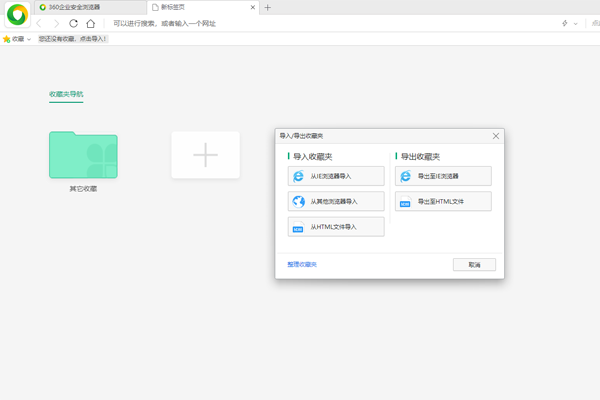This screenshot has width=600, height=400.
Task: Click 从IE浏览器导入 button
Action: click(x=336, y=176)
